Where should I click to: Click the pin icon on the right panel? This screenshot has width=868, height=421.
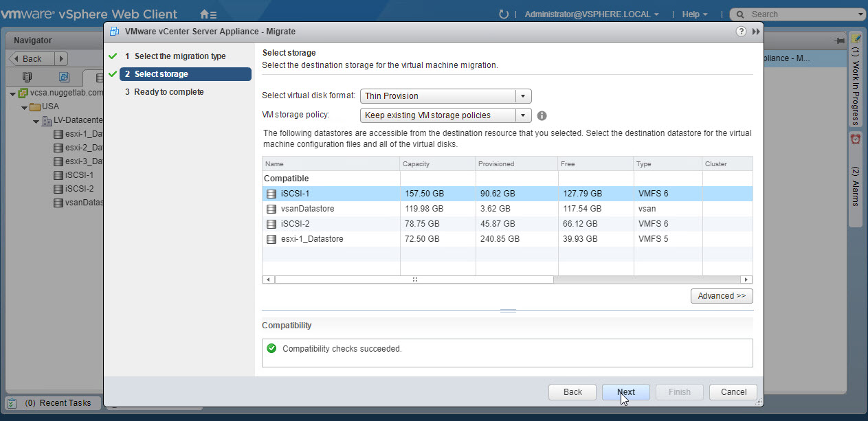click(x=839, y=41)
